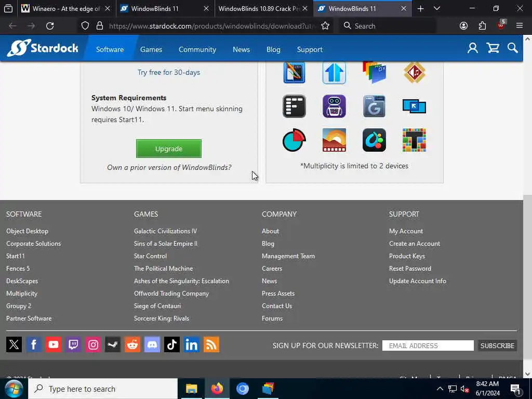Open the notification center icon in taskbar
532x399 pixels.
[515, 389]
